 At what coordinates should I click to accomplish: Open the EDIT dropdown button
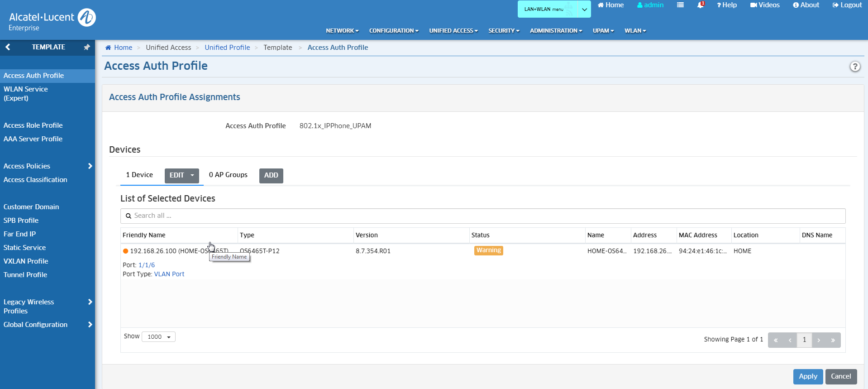pos(181,175)
